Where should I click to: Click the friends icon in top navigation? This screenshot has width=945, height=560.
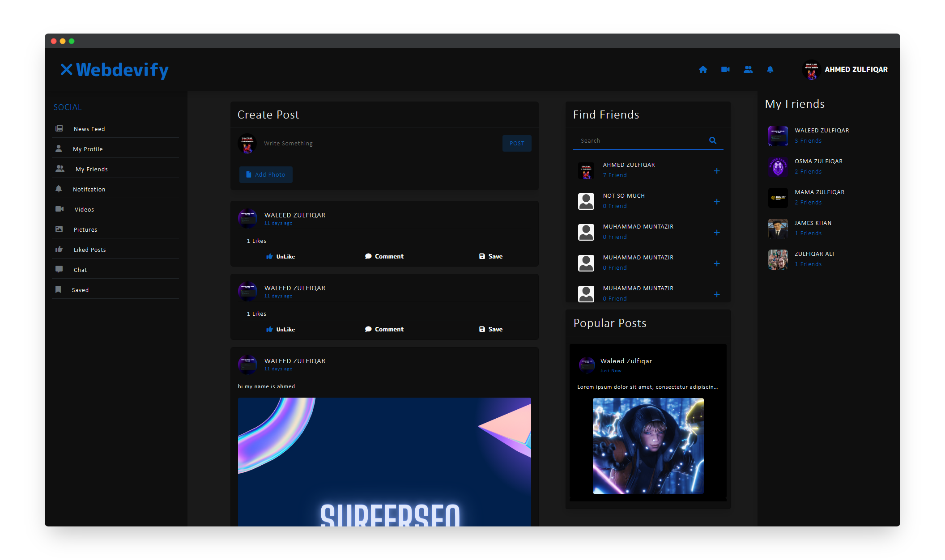748,69
